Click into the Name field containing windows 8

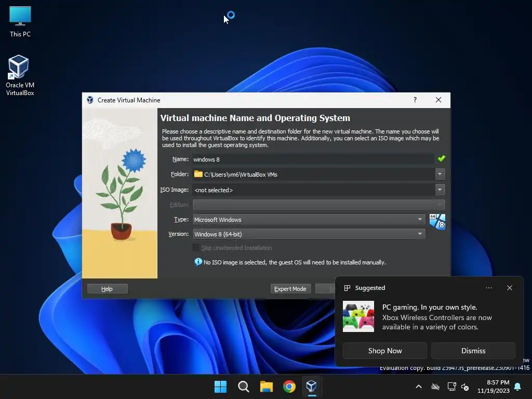[x=313, y=159]
